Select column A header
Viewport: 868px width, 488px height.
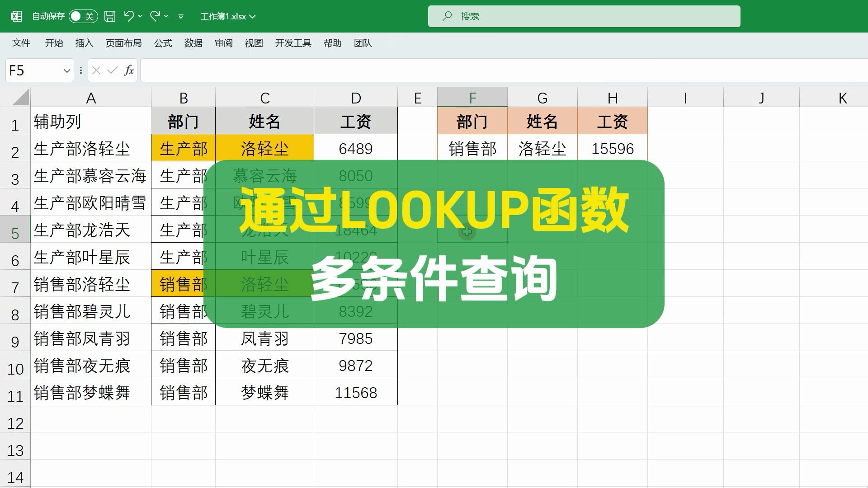[x=91, y=98]
